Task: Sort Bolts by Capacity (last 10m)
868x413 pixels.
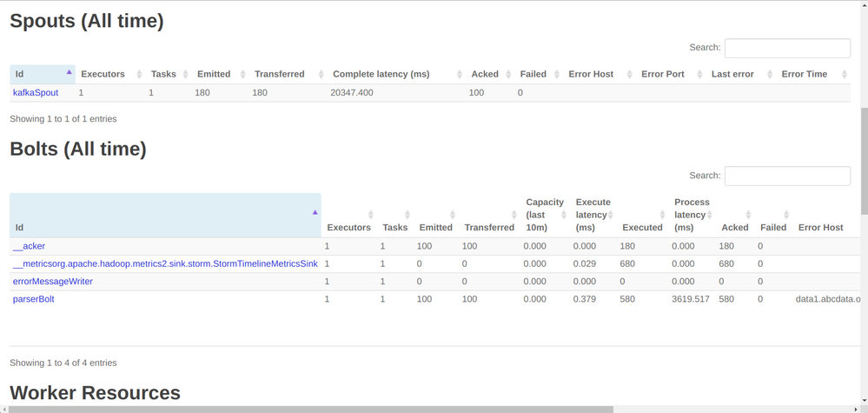Action: coord(546,216)
